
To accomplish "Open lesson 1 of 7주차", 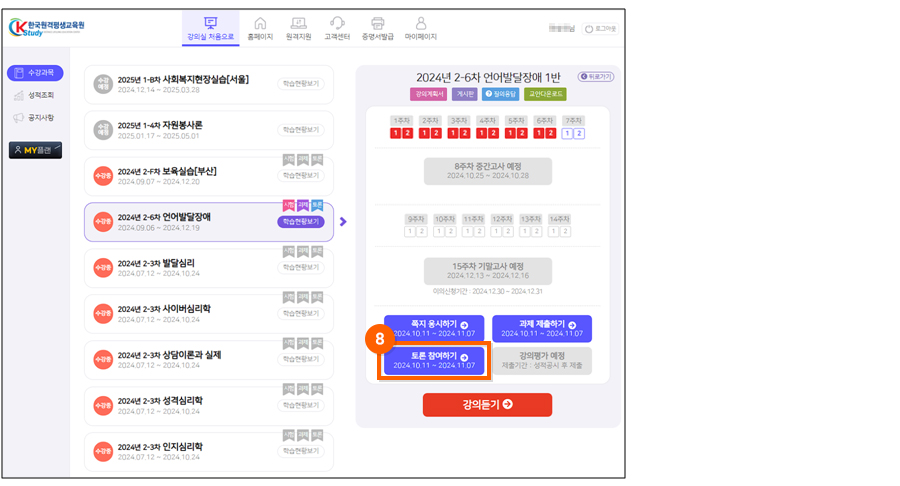I will click(567, 133).
